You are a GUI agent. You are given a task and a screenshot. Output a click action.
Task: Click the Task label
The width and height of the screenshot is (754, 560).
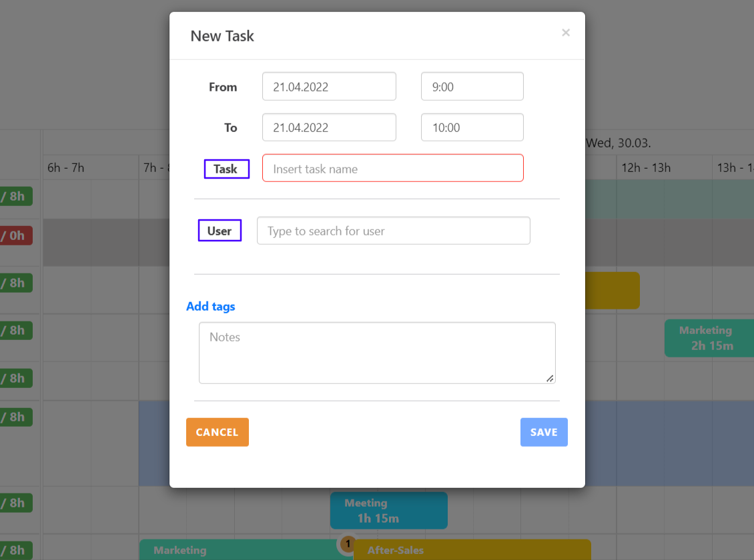(226, 169)
